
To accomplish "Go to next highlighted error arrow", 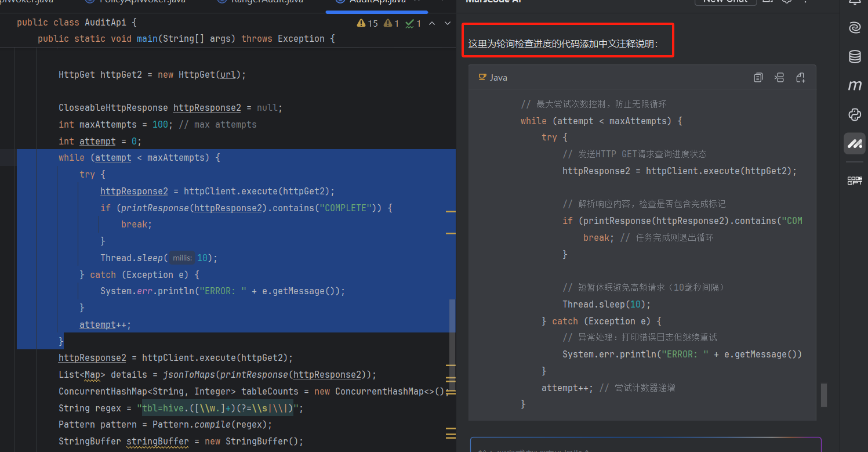I will [447, 23].
